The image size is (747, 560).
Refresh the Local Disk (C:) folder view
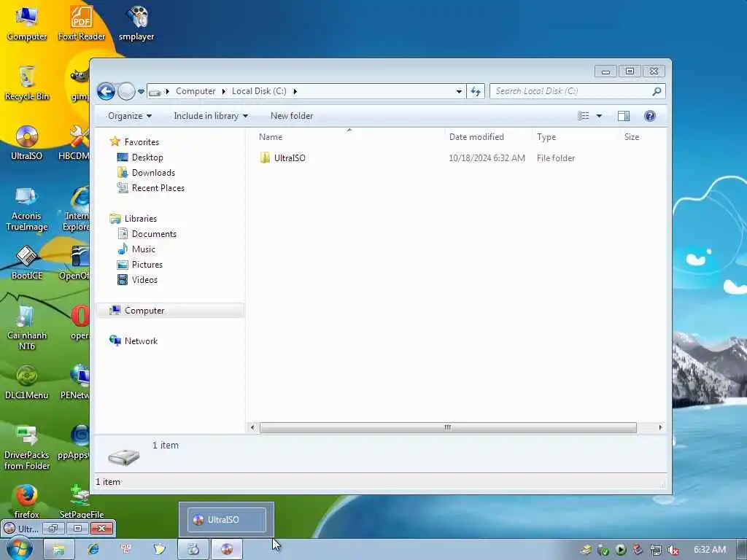click(476, 91)
